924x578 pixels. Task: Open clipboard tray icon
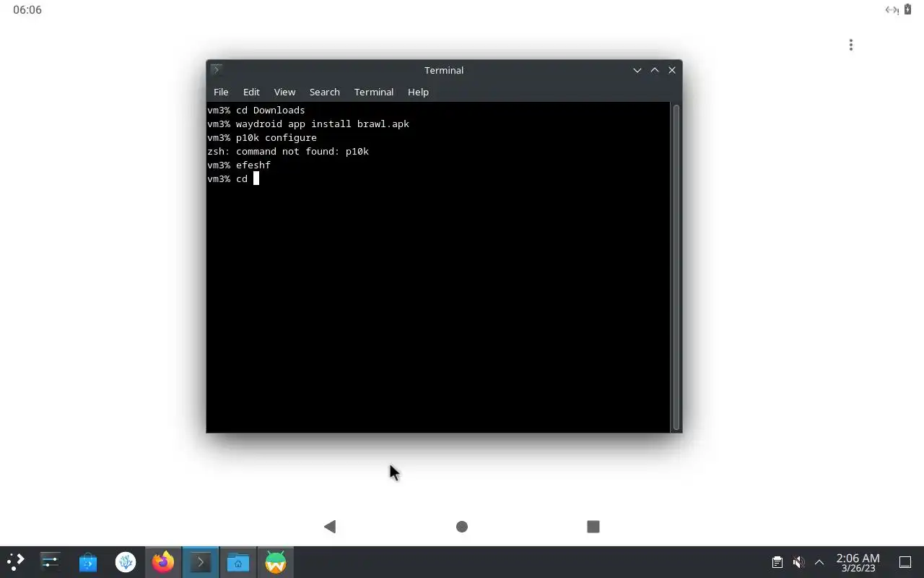coord(777,562)
